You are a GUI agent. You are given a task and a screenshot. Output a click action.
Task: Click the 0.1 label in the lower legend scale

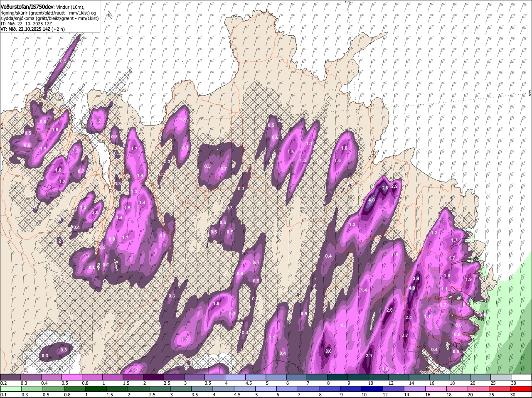click(3, 395)
